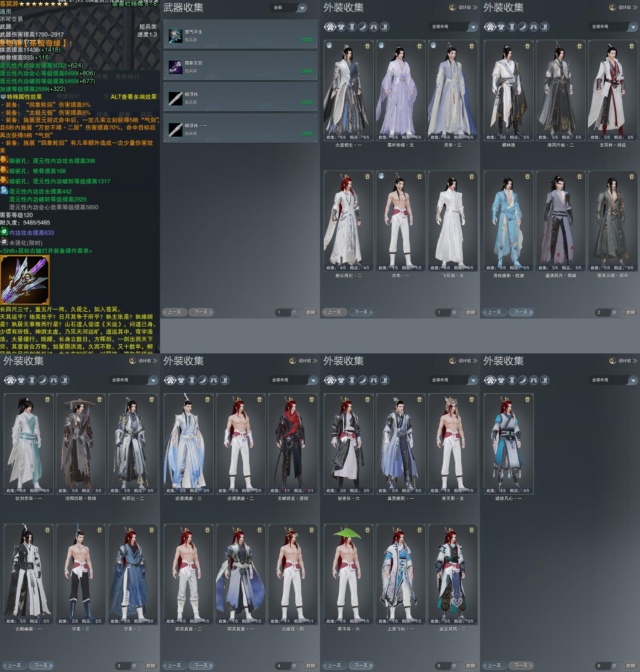The image size is (640, 672).
Task: Click 跳转 in page 3 outfit panel
Action: (x=151, y=666)
